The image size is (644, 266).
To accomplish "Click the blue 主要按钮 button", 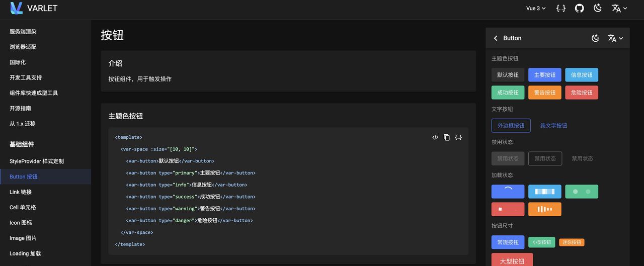I will [x=545, y=75].
